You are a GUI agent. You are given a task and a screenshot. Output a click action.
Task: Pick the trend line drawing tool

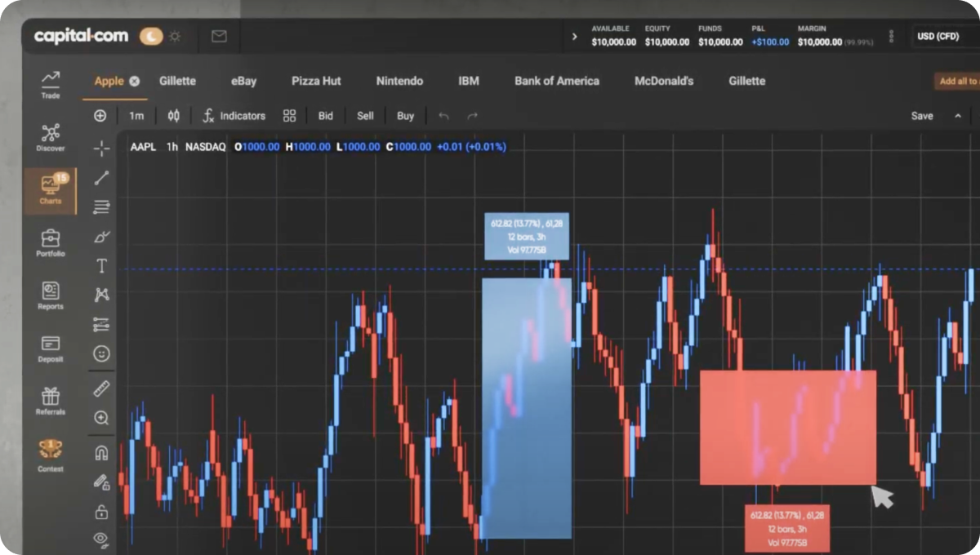[x=101, y=178]
